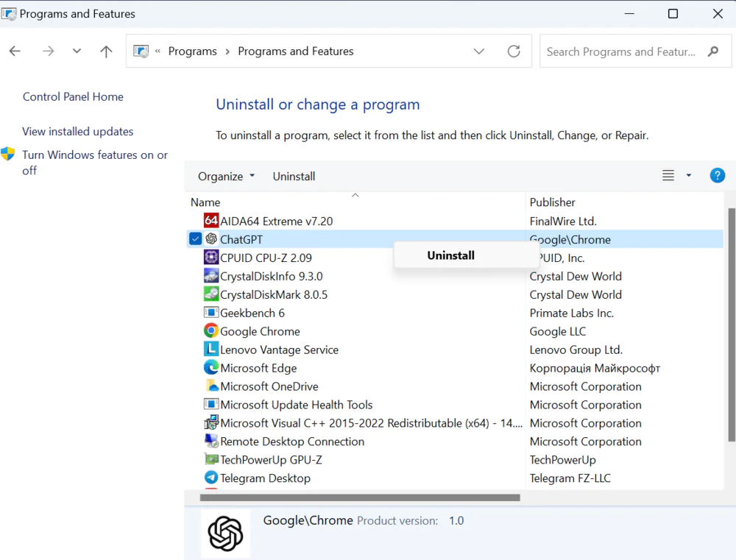Viewport: 736px width, 560px height.
Task: Click the Microsoft Update Health Tools icon
Action: click(211, 404)
